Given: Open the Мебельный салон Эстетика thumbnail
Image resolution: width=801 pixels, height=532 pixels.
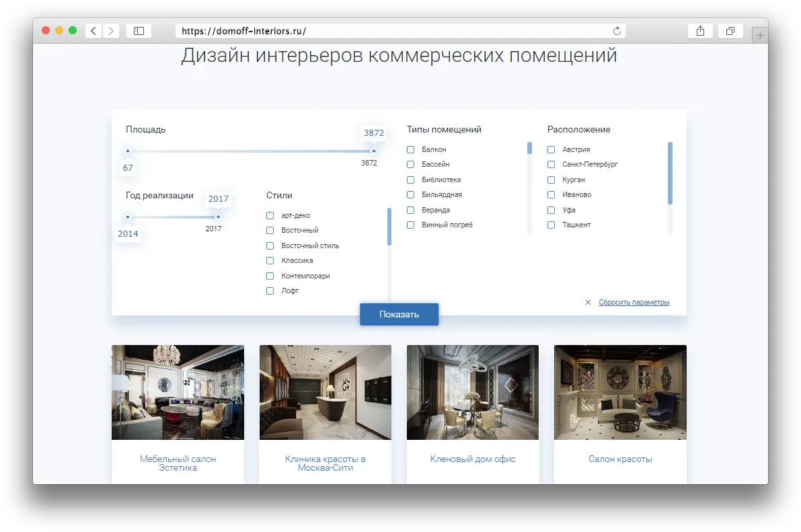Looking at the screenshot, I should 178,392.
